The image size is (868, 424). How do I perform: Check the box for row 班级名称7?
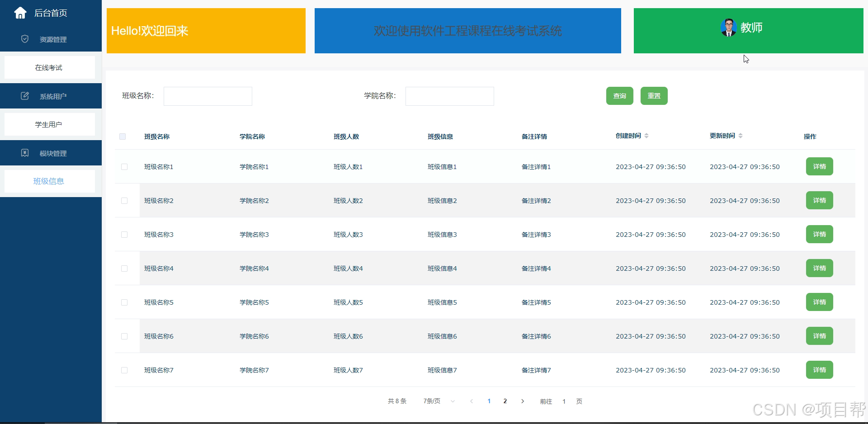[124, 370]
